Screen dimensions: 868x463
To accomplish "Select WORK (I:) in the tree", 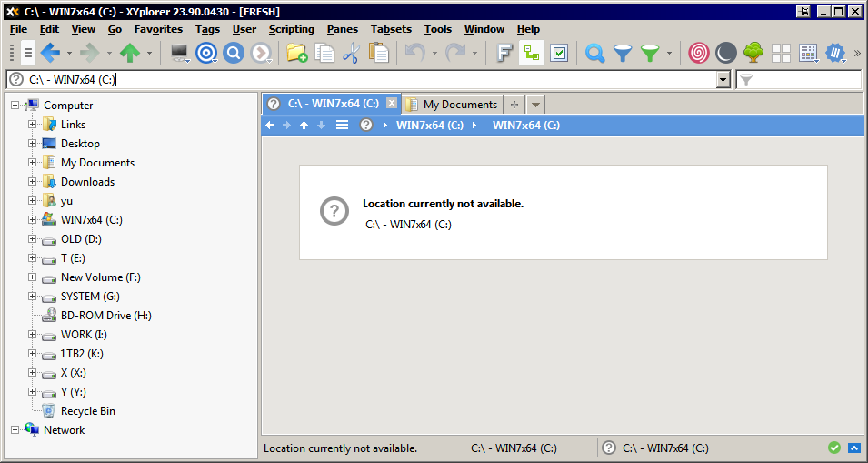I will point(84,335).
